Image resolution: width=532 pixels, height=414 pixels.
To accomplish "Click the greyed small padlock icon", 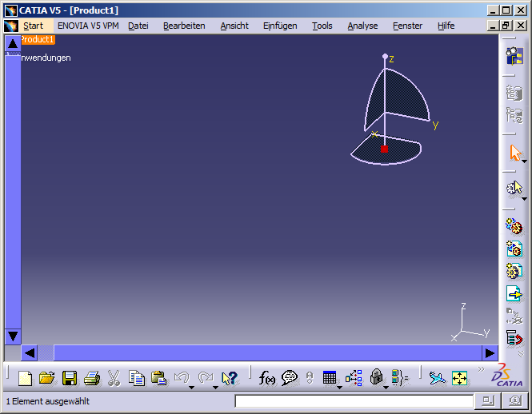I will (310, 378).
